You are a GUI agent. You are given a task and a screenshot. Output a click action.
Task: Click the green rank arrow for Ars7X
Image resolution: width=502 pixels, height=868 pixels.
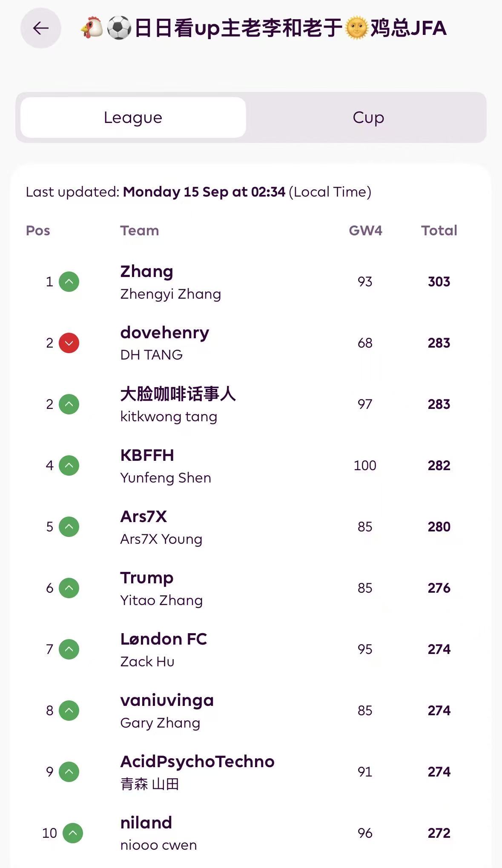pyautogui.click(x=69, y=527)
